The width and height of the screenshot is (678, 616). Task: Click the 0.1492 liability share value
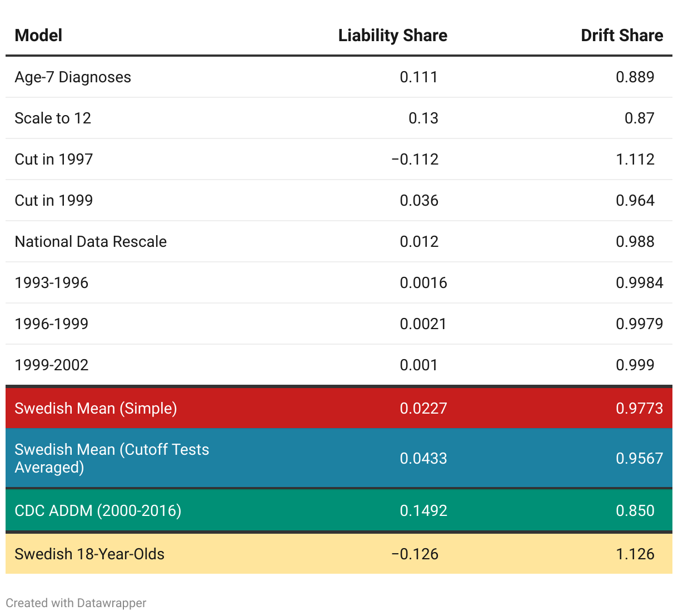[x=423, y=511]
